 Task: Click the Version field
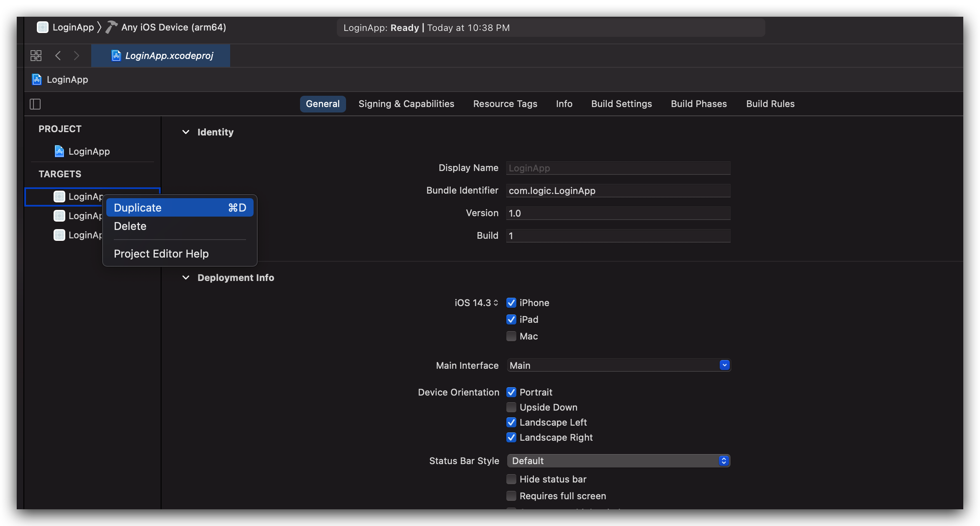point(618,213)
